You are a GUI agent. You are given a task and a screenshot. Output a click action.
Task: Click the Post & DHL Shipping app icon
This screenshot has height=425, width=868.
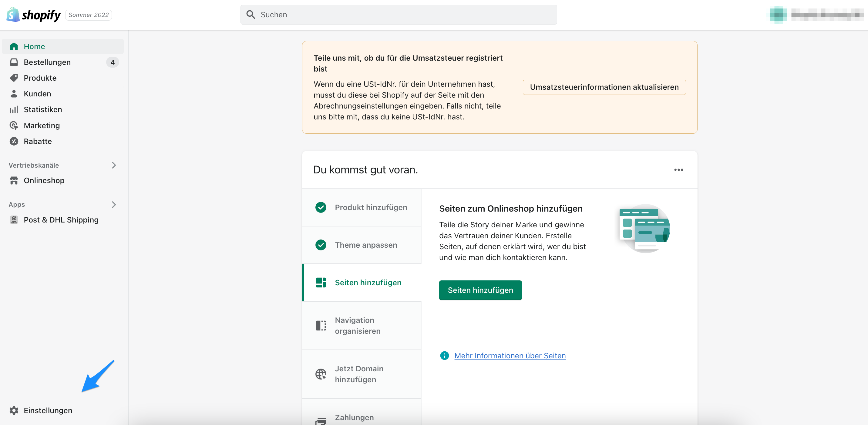click(14, 219)
